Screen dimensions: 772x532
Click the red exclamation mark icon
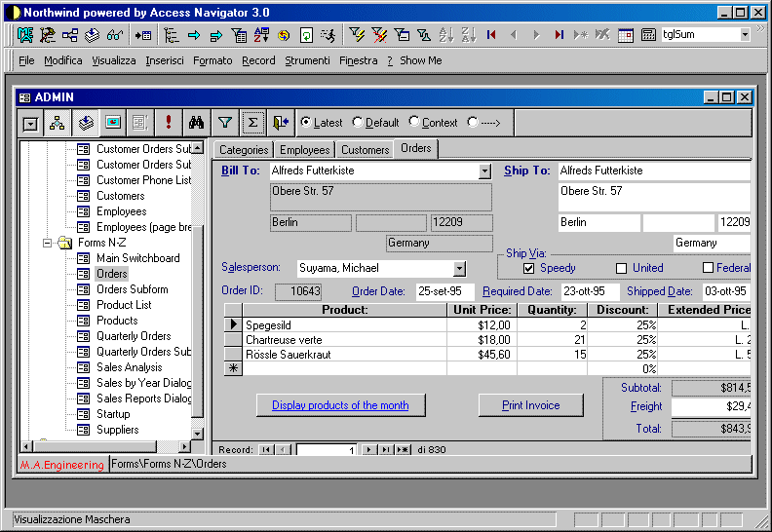point(169,123)
